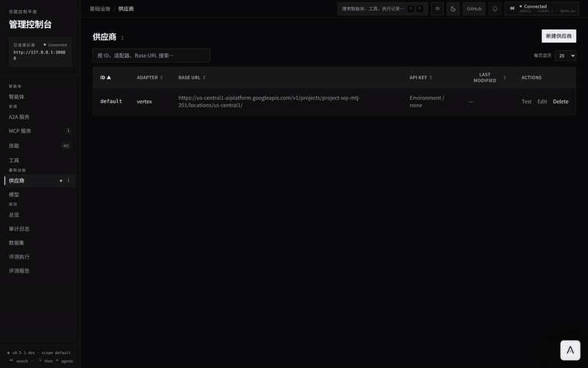Image resolution: width=588 pixels, height=368 pixels.
Task: Click the floating A logo widget
Action: point(570,350)
